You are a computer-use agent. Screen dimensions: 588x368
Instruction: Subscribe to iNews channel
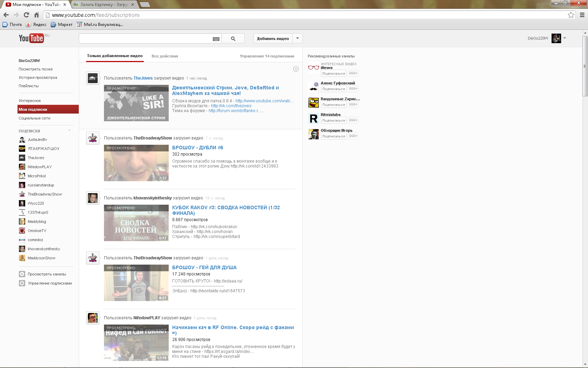pyautogui.click(x=334, y=74)
